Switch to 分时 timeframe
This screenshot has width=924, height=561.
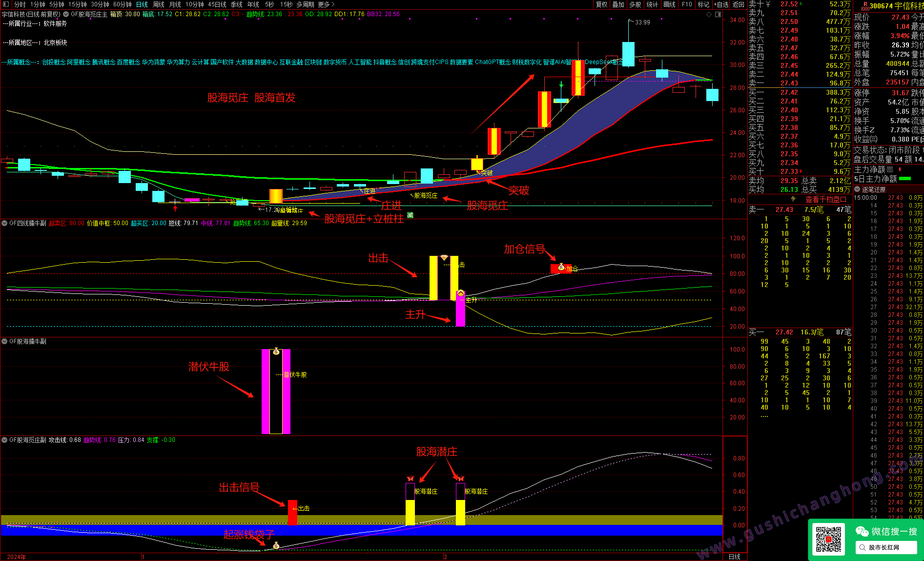coord(20,4)
